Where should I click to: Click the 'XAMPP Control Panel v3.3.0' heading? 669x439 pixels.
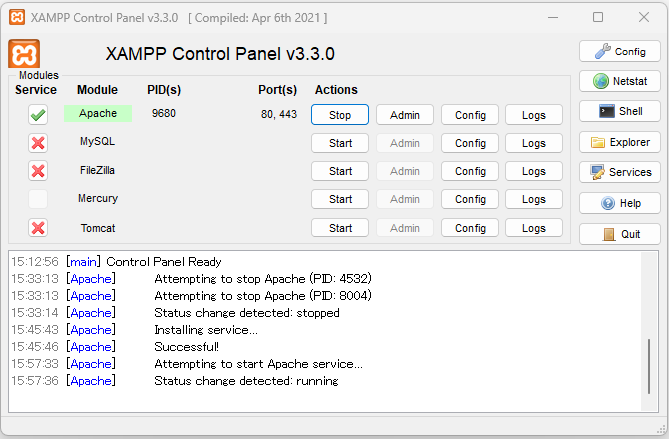tap(220, 54)
